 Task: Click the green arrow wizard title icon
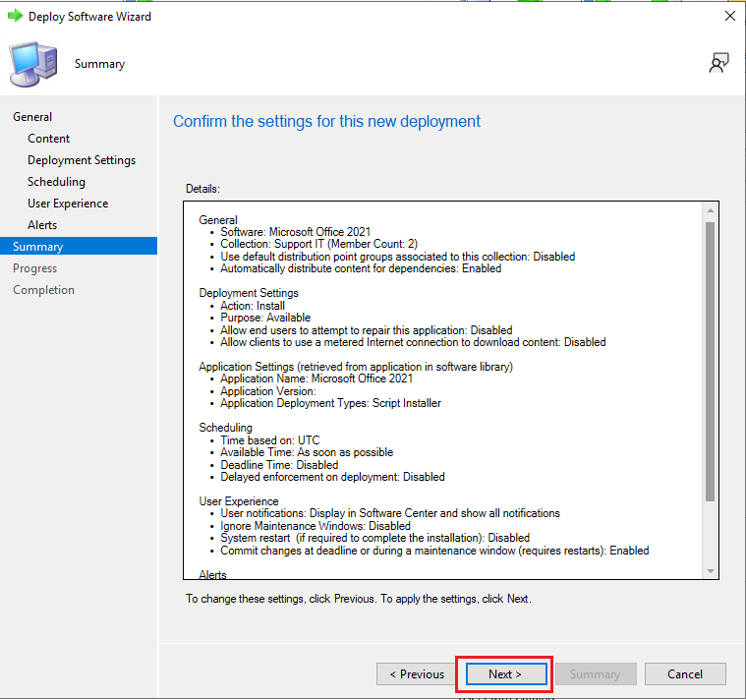15,16
